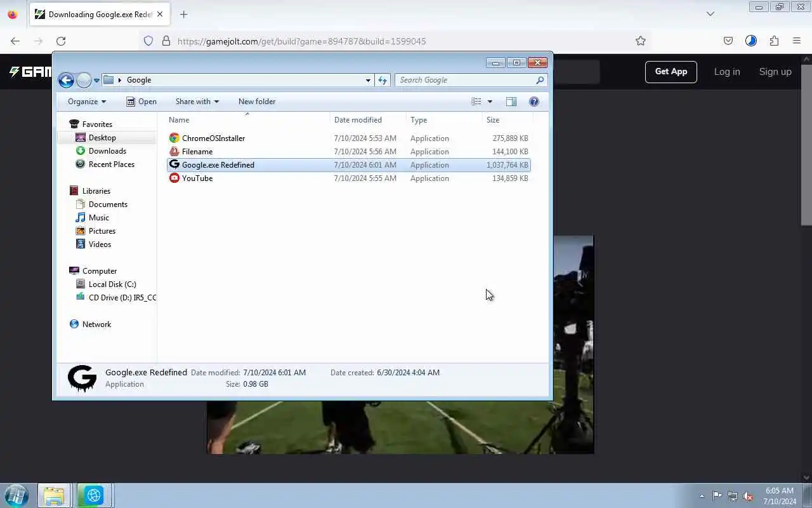Click the Explorer Back navigation arrow
Viewport: 812px width, 508px height.
(x=66, y=80)
